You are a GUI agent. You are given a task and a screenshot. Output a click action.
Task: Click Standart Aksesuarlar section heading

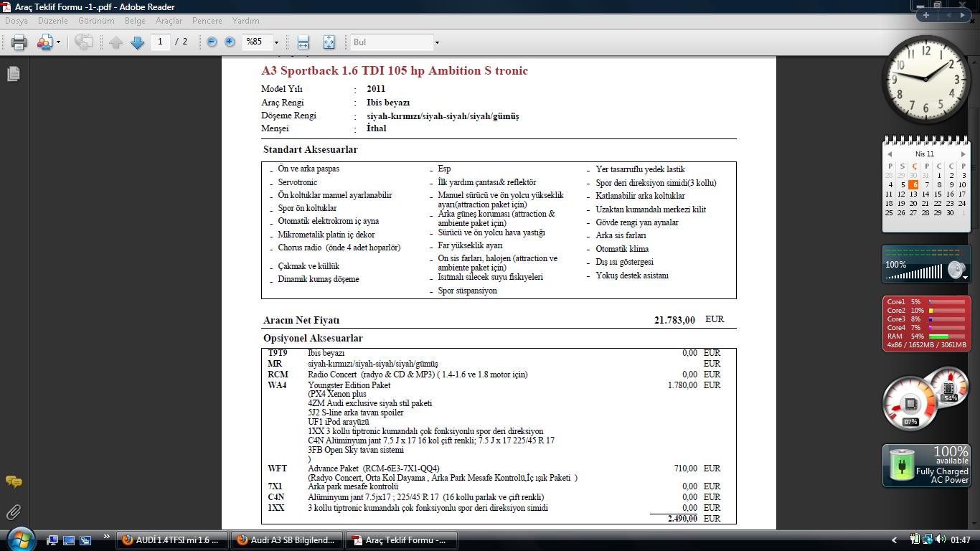click(310, 150)
